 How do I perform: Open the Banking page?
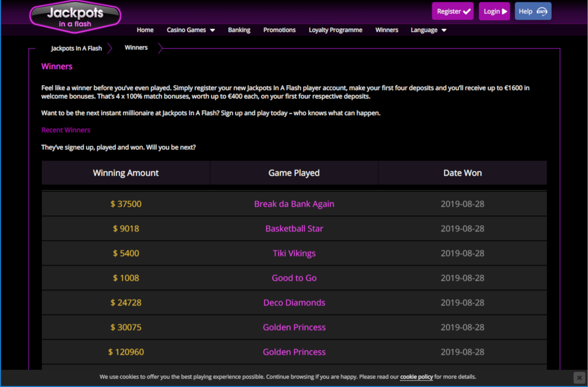tap(239, 30)
